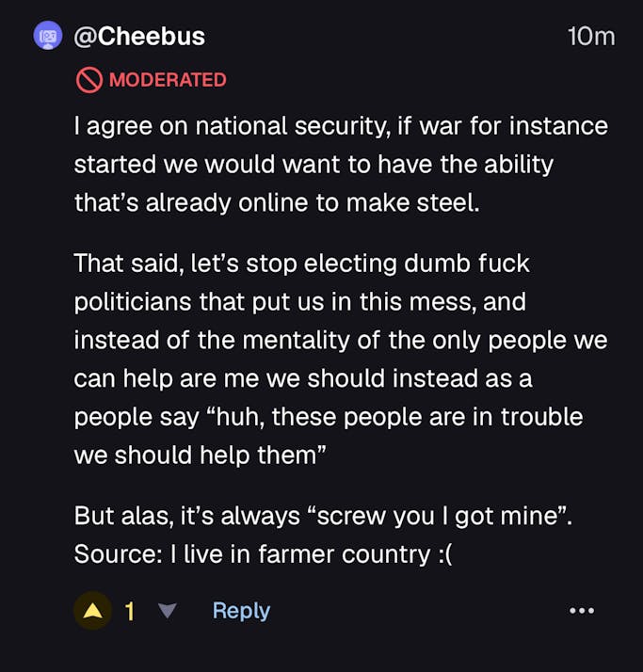Screen dimensions: 643x672
Task: Open the three-dot more options menu
Action: pos(582,611)
